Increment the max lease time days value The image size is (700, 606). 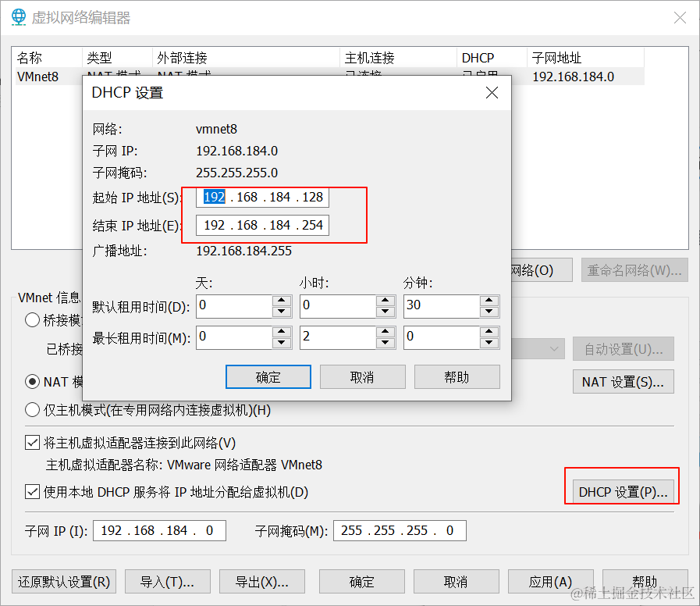pyautogui.click(x=281, y=333)
